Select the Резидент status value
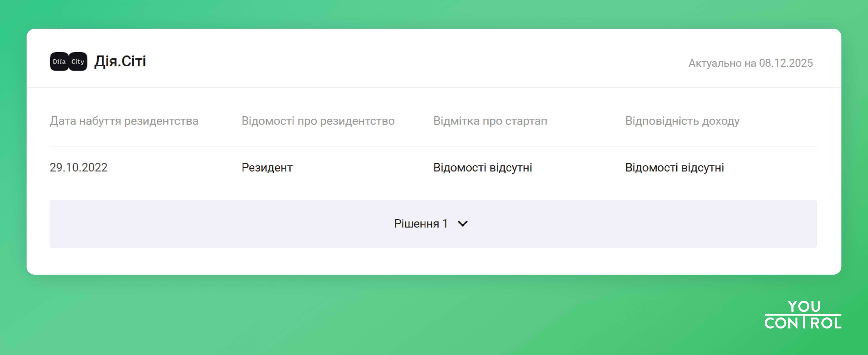The image size is (868, 355). point(267,167)
